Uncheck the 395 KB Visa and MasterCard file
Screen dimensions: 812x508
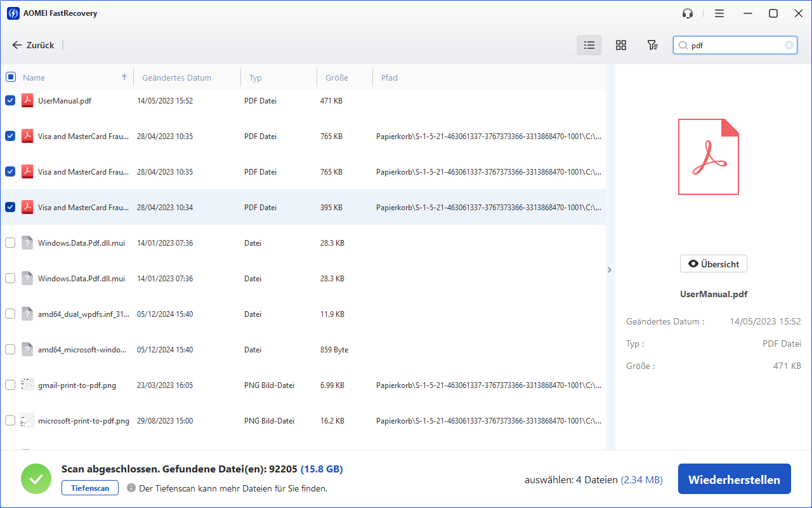tap(10, 207)
